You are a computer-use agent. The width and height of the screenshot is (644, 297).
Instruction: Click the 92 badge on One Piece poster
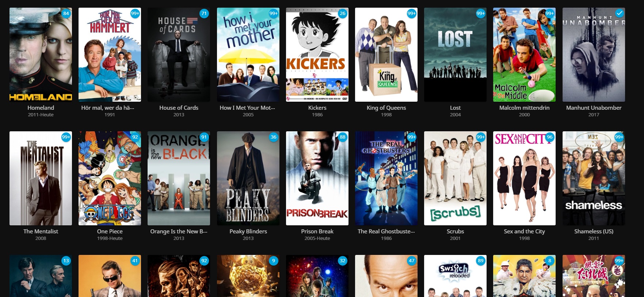135,137
